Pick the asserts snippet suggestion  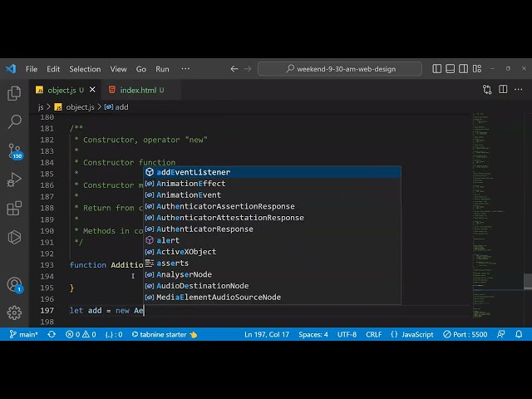pos(272,263)
